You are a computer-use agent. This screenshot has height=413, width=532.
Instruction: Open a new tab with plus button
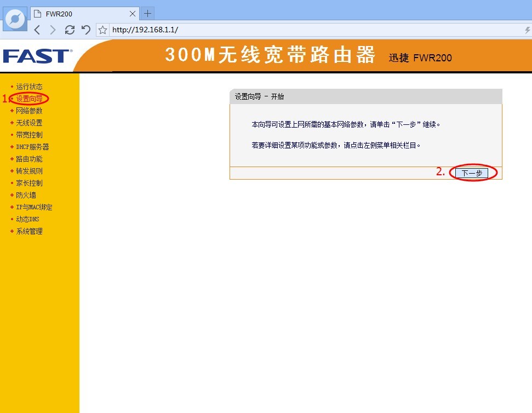tap(147, 14)
